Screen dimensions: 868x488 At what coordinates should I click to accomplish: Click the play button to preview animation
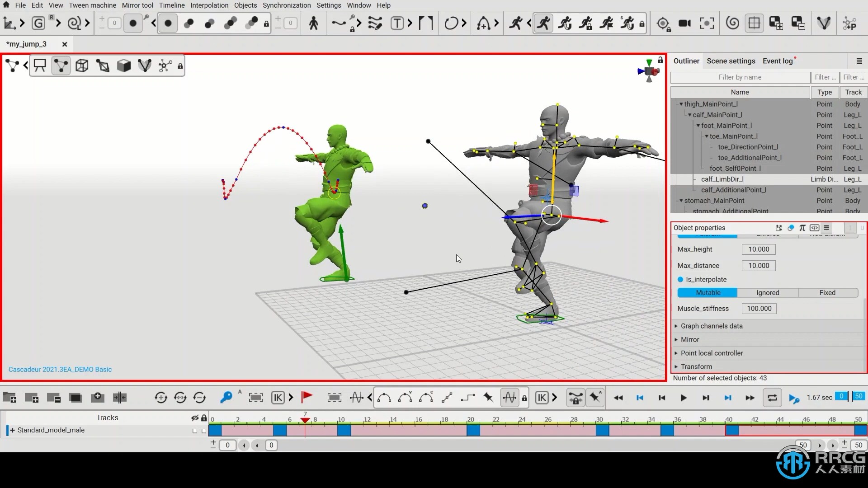coord(684,398)
